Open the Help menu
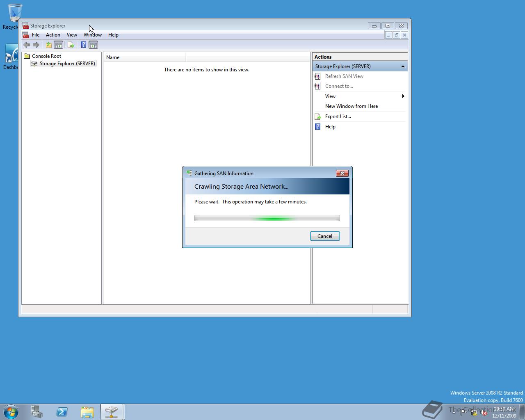 click(x=113, y=35)
